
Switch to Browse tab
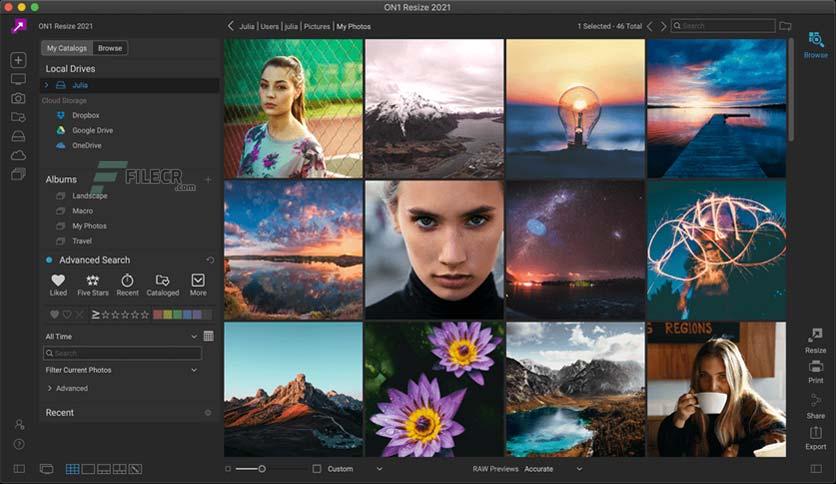(x=110, y=48)
